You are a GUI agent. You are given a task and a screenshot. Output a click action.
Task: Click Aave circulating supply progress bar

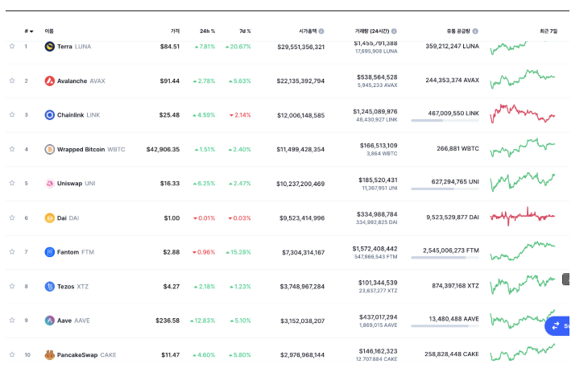click(x=445, y=326)
